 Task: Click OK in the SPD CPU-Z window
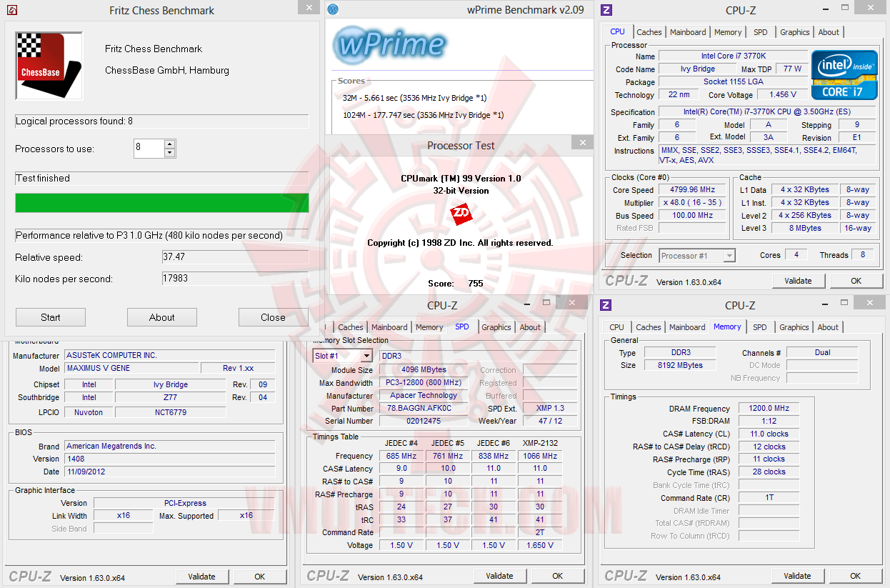pos(557,576)
